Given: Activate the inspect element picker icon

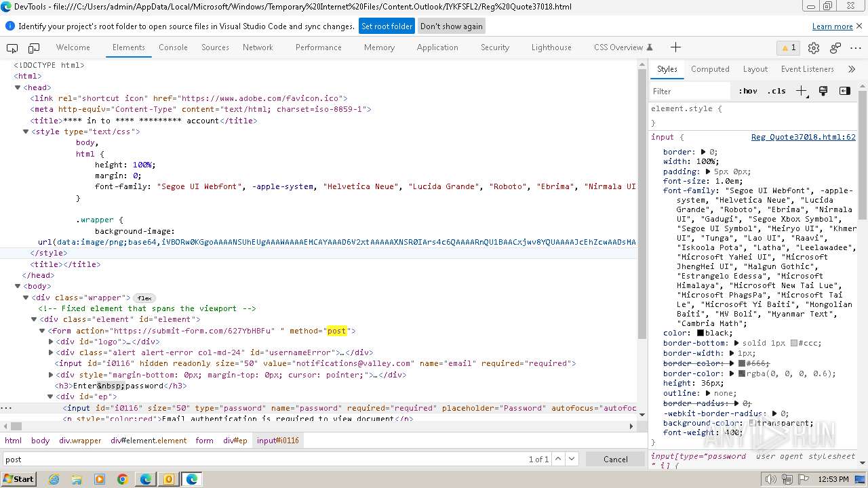Looking at the screenshot, I should 12,47.
